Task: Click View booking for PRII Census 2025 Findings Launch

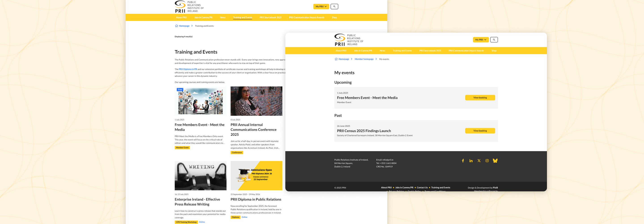Action: coord(480,131)
